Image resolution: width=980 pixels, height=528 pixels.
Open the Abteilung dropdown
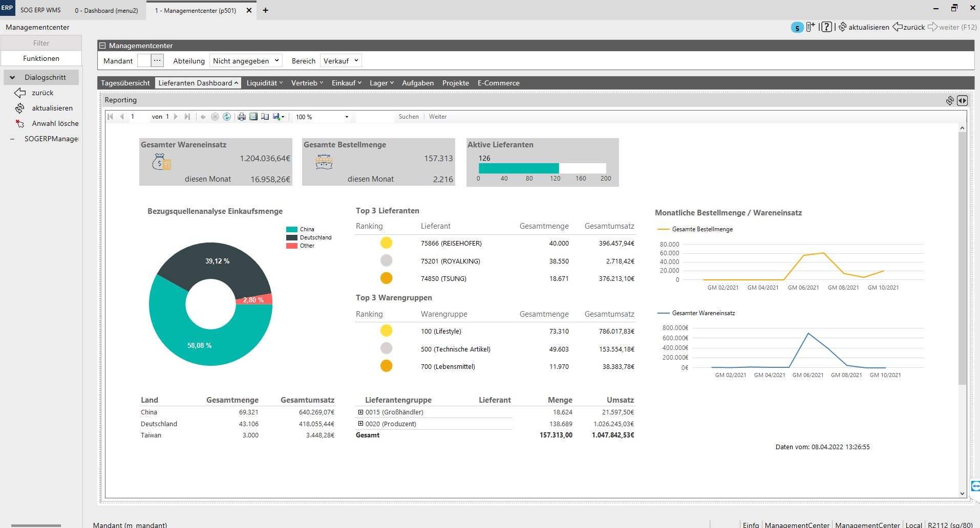click(x=245, y=61)
